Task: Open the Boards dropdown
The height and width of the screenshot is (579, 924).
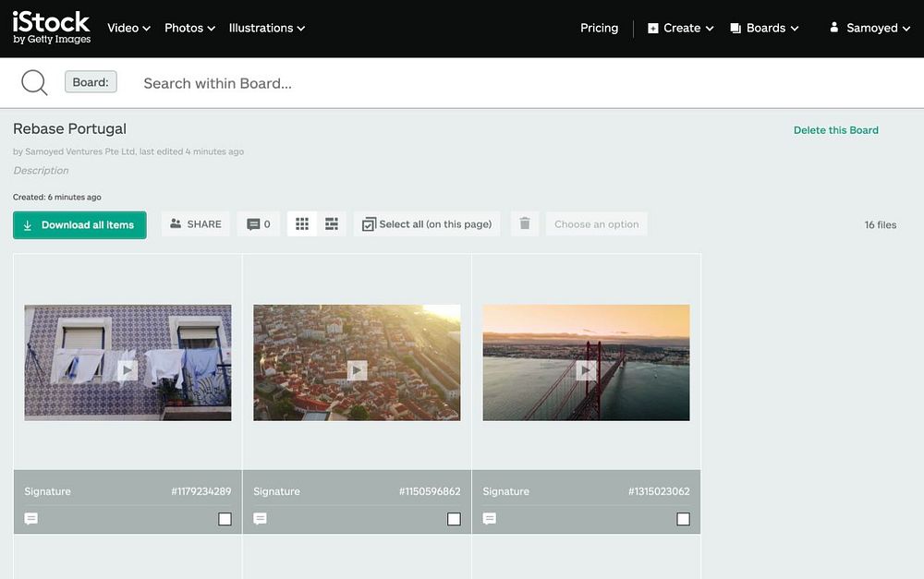Action: pyautogui.click(x=764, y=28)
